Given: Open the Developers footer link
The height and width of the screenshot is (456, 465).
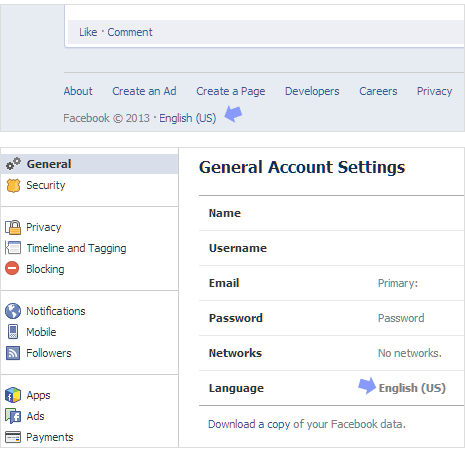Looking at the screenshot, I should click(x=312, y=91).
